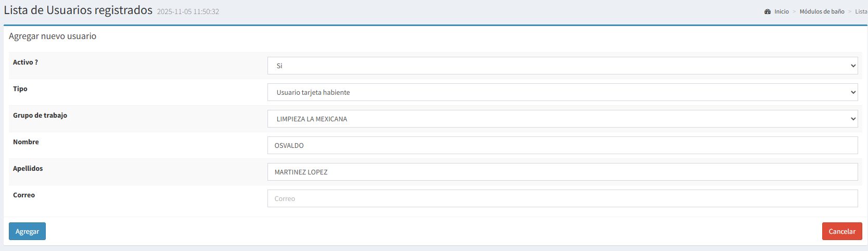
Task: Open the Activo dropdown showing Si
Action: [x=562, y=66]
